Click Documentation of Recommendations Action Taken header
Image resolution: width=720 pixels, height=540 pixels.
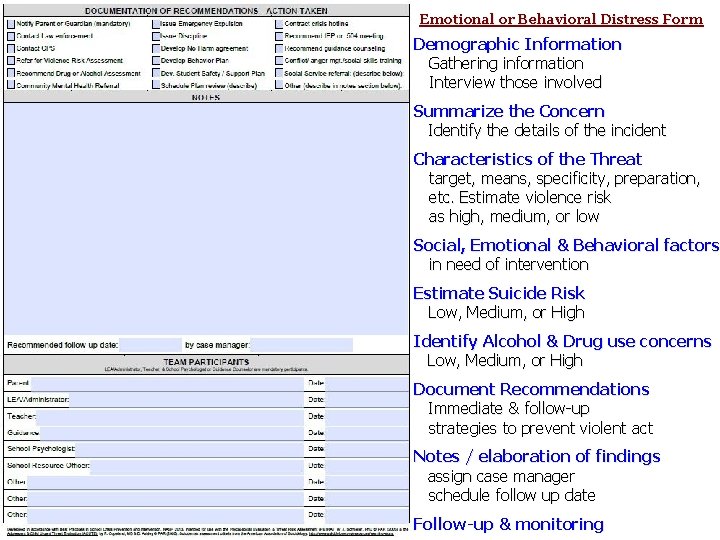coord(206,11)
